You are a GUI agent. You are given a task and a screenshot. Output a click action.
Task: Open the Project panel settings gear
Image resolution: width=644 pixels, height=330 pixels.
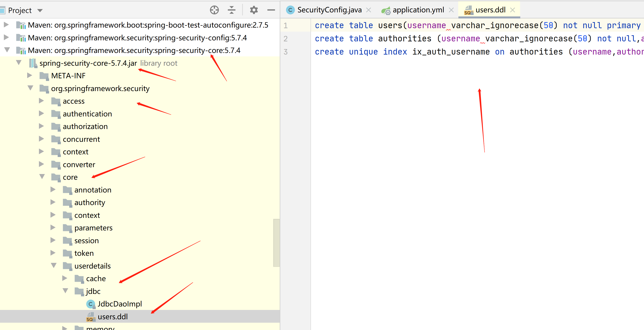tap(254, 10)
